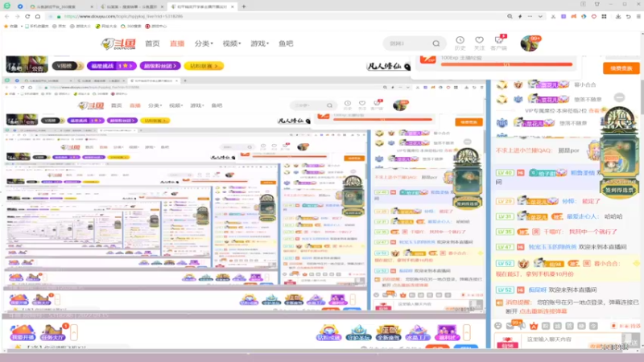Open the 关注 follow heart icon
Screen dimensions: 644x362
point(479,43)
